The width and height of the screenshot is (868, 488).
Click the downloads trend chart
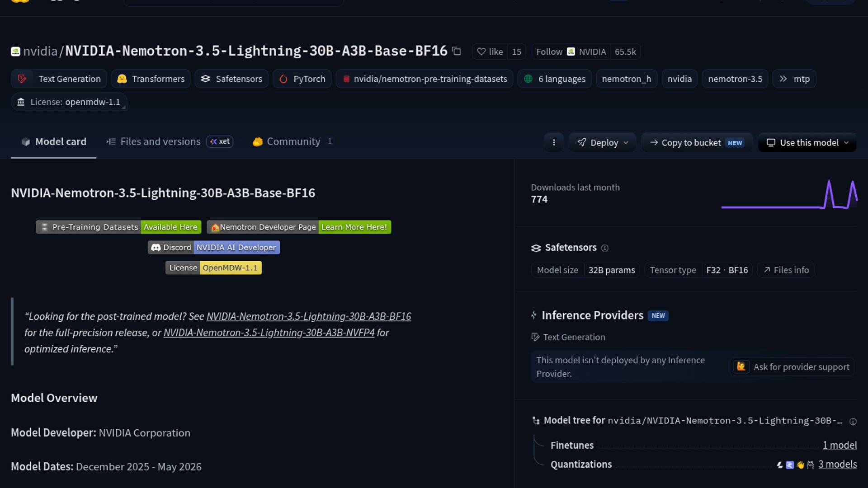point(789,194)
